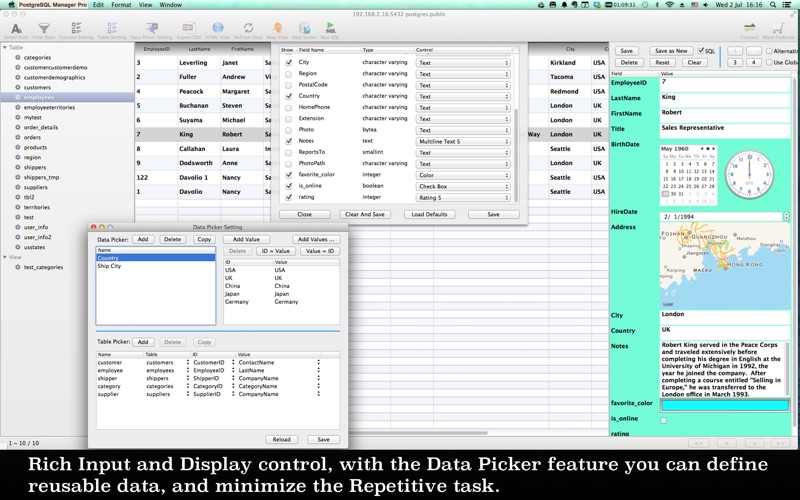Click the Export CSV icon
The width and height of the screenshot is (800, 500).
tap(188, 28)
